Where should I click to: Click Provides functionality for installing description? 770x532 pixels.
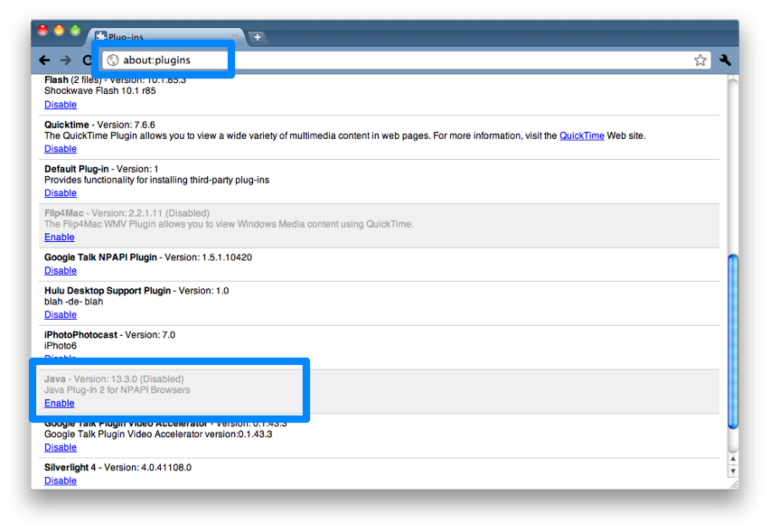pos(156,180)
